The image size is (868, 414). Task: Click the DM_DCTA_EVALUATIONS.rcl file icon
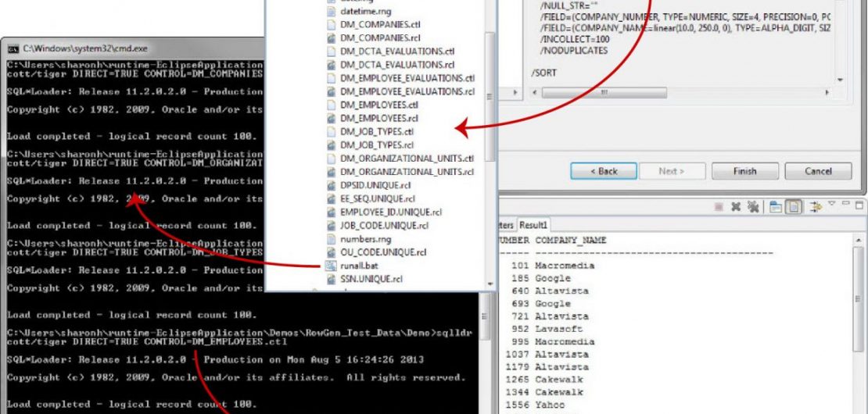(331, 65)
